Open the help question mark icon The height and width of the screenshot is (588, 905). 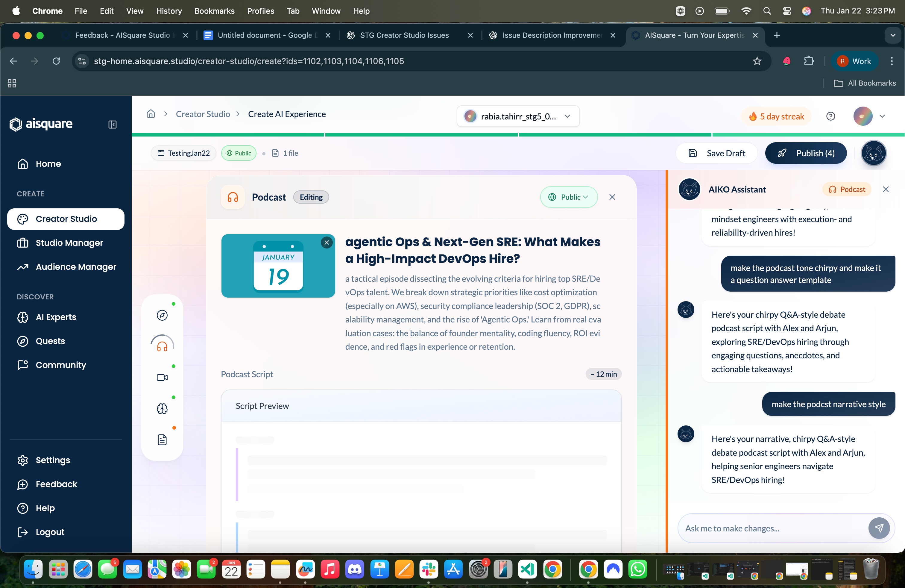[x=830, y=116]
